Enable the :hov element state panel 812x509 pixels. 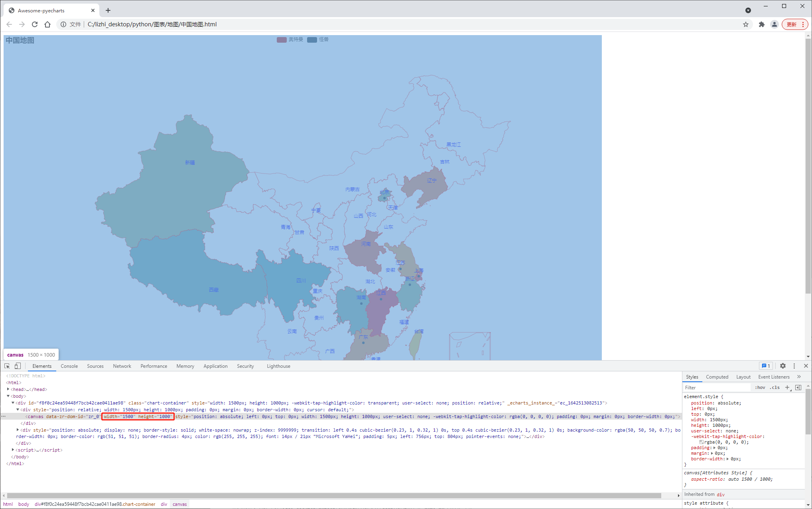760,387
